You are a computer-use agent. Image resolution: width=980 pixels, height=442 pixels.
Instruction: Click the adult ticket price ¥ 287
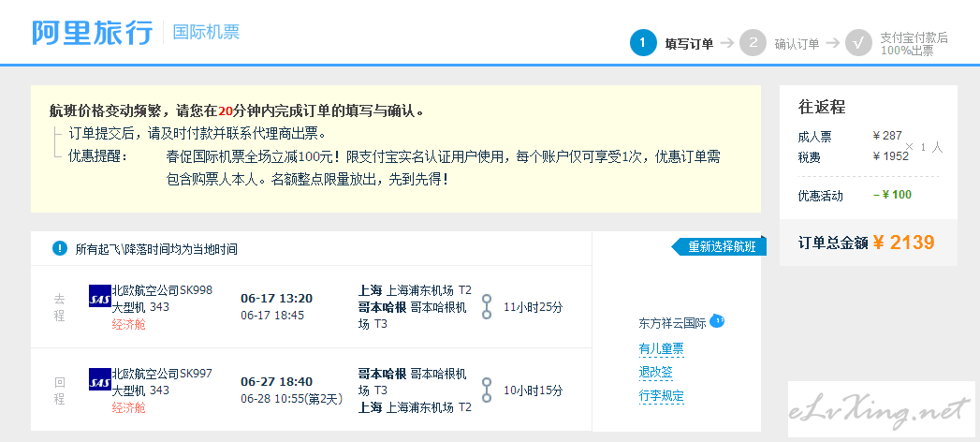(x=887, y=135)
